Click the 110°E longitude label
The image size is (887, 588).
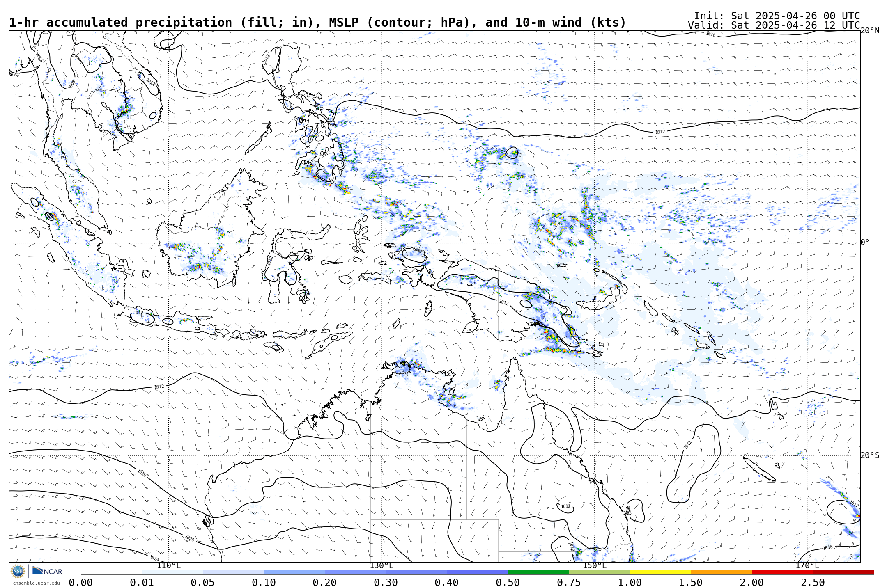169,566
